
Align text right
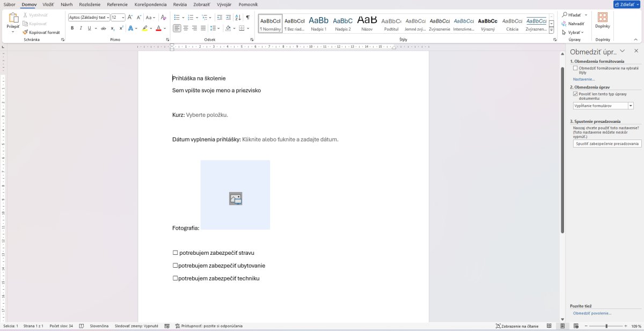coord(194,28)
